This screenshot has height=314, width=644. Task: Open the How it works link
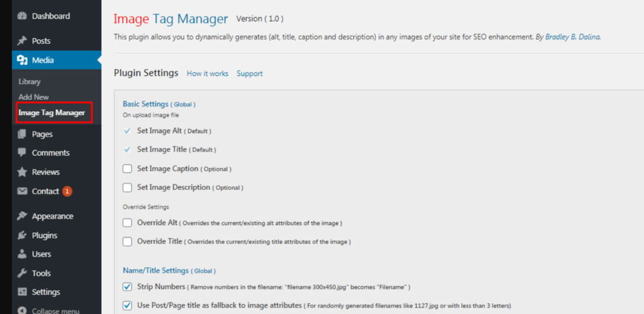(207, 74)
